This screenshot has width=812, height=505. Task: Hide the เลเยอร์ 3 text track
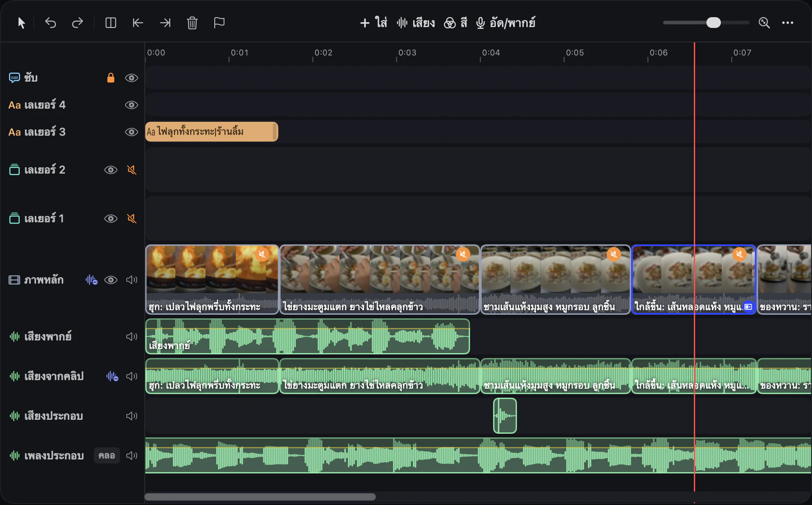[131, 132]
